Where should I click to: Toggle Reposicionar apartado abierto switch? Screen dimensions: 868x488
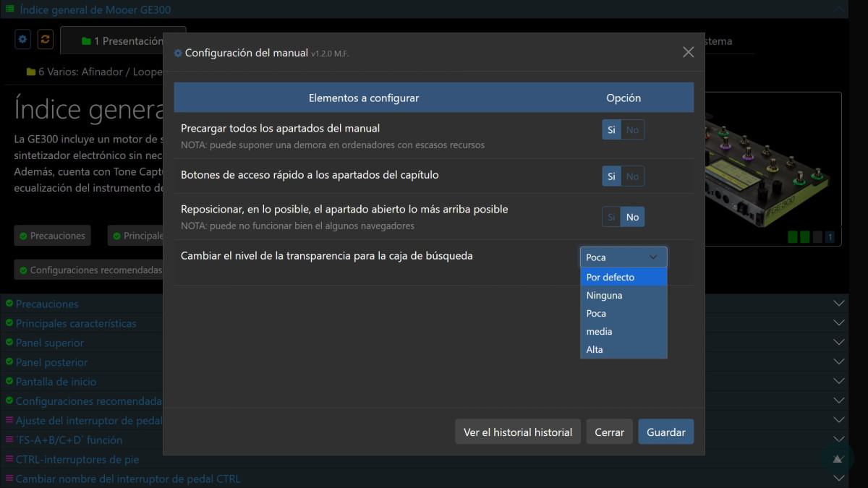623,217
